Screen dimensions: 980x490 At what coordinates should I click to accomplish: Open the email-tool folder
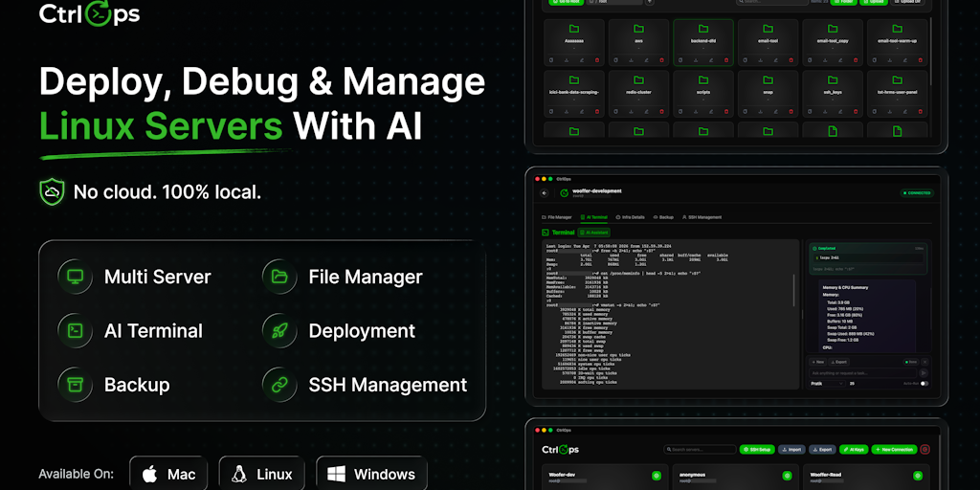pyautogui.click(x=768, y=42)
